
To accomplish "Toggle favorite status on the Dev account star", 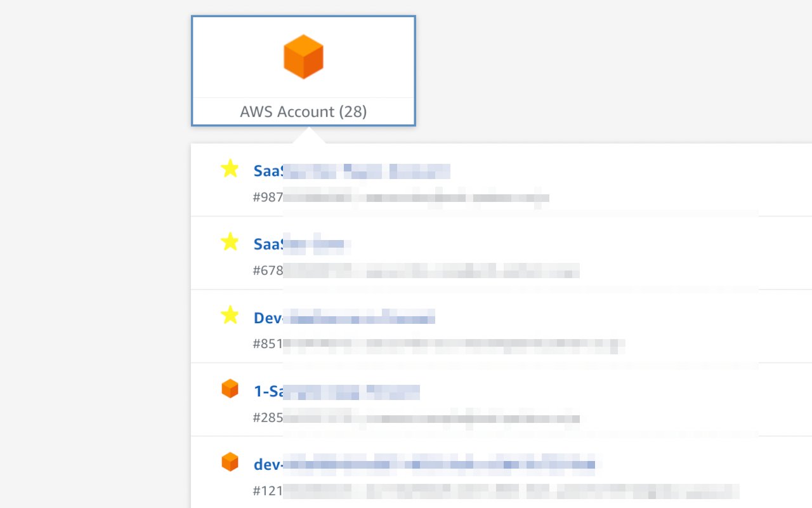I will pyautogui.click(x=230, y=316).
